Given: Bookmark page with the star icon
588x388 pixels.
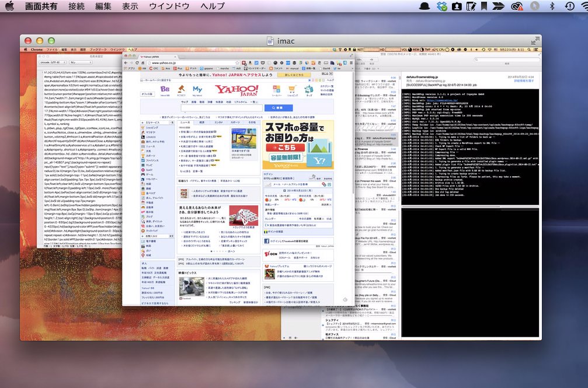Looking at the screenshot, I should (238, 63).
